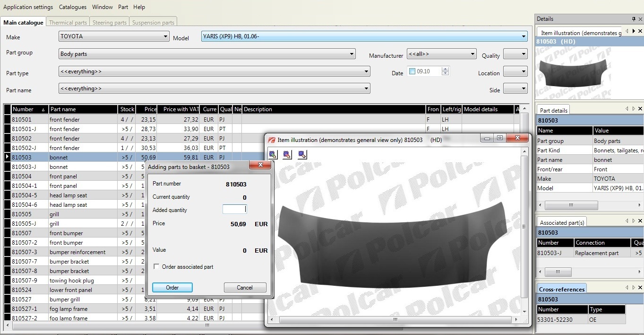Viewport: 644px width, 335px height.
Task: Click the Cancel button in basket dialog
Action: click(245, 287)
